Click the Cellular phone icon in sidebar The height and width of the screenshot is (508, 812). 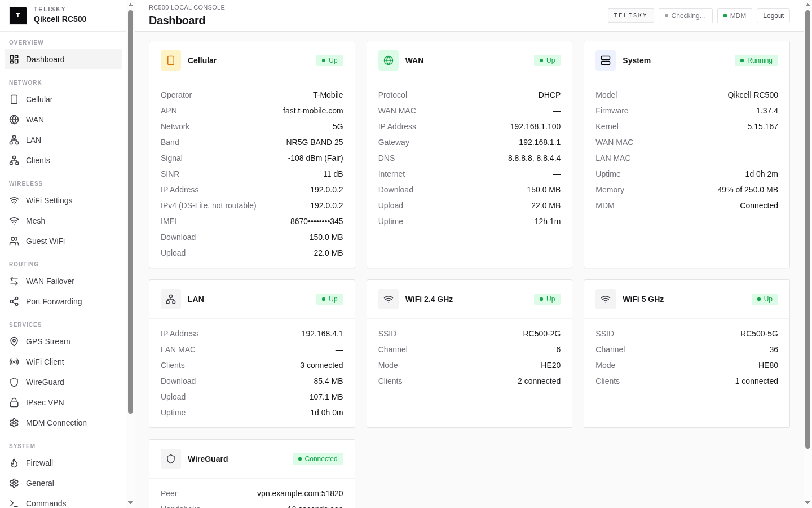point(14,99)
